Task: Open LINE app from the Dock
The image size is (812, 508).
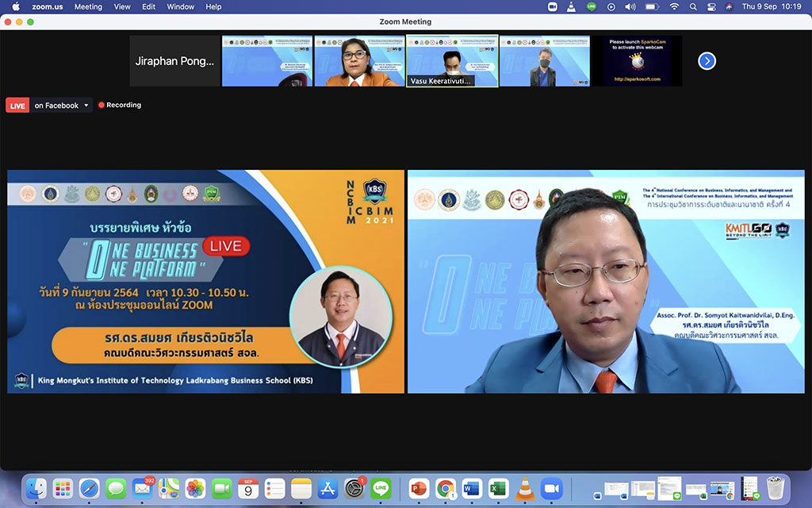Action: 381,489
